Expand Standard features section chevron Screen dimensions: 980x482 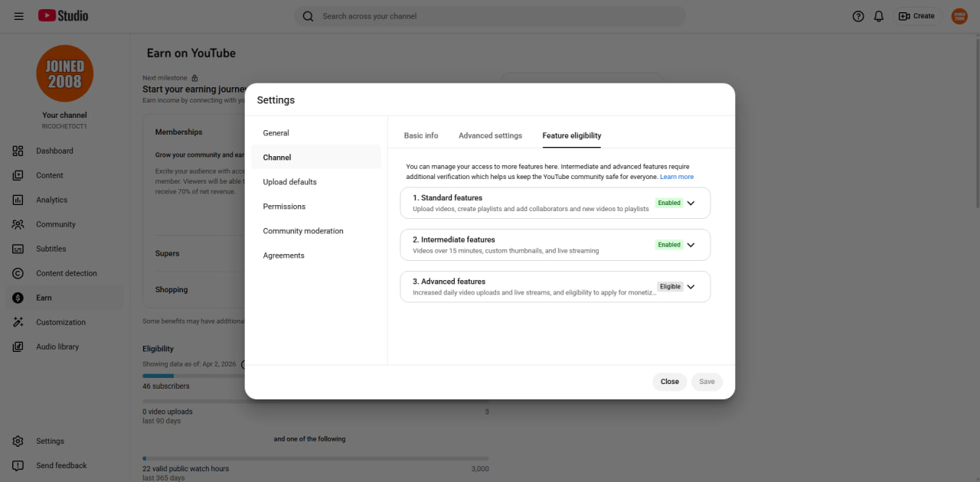click(x=691, y=204)
